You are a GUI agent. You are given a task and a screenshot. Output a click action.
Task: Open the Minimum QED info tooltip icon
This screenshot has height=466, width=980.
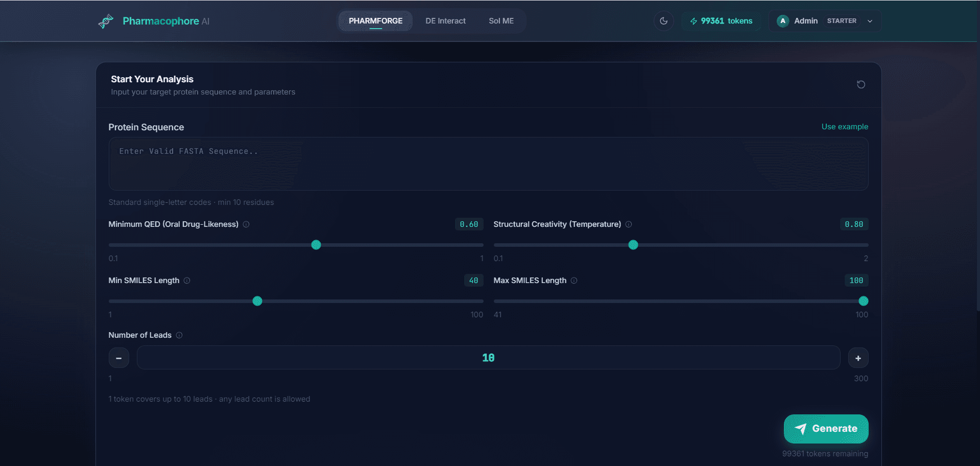(246, 224)
